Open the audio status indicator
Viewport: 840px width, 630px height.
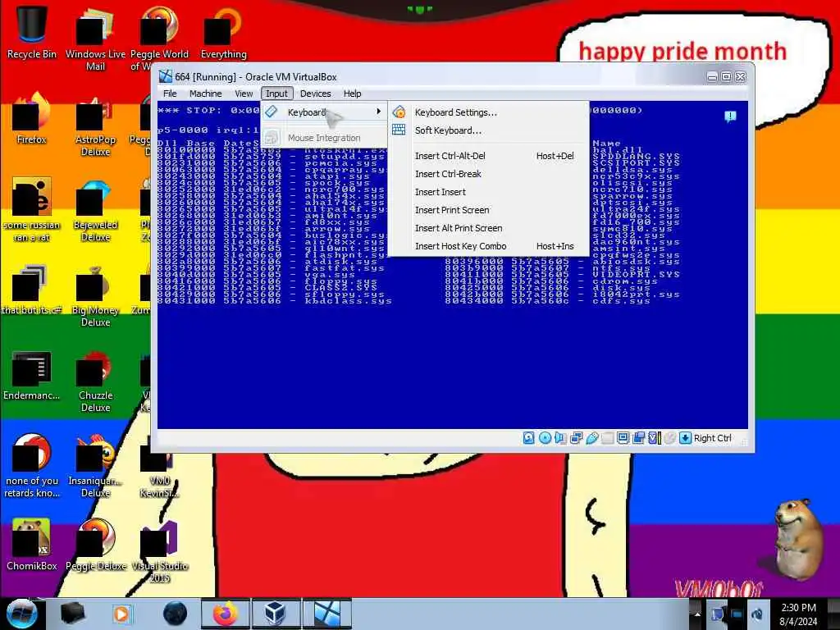pyautogui.click(x=560, y=438)
